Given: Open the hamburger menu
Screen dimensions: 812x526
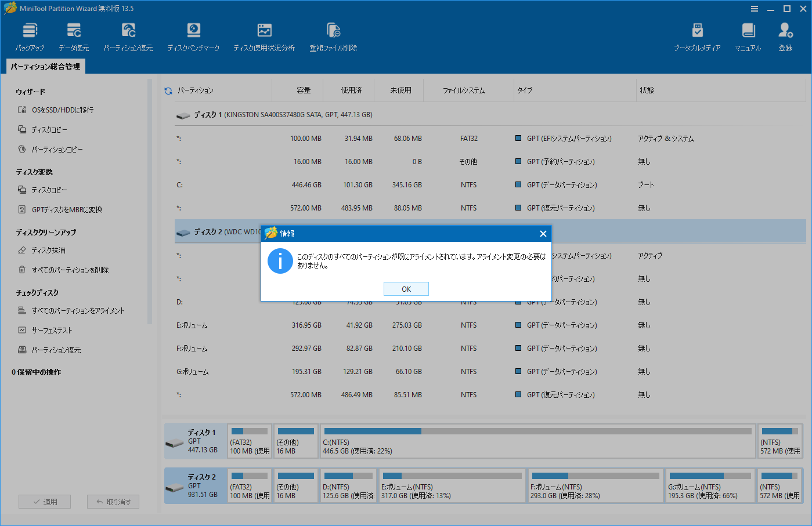Looking at the screenshot, I should 755,8.
